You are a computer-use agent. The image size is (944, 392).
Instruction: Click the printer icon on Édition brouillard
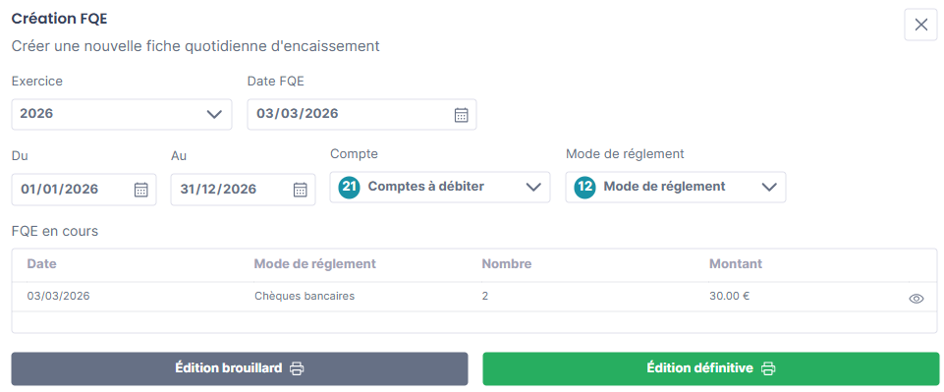(297, 369)
